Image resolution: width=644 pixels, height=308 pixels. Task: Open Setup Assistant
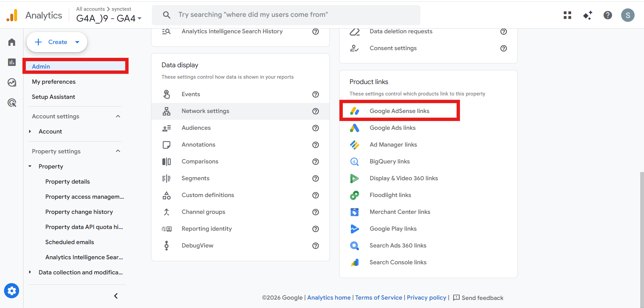53,97
